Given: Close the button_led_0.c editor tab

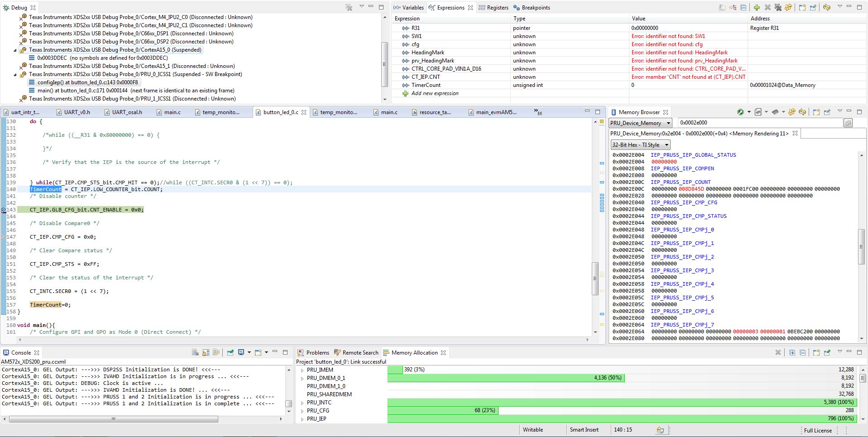Looking at the screenshot, I should (304, 112).
